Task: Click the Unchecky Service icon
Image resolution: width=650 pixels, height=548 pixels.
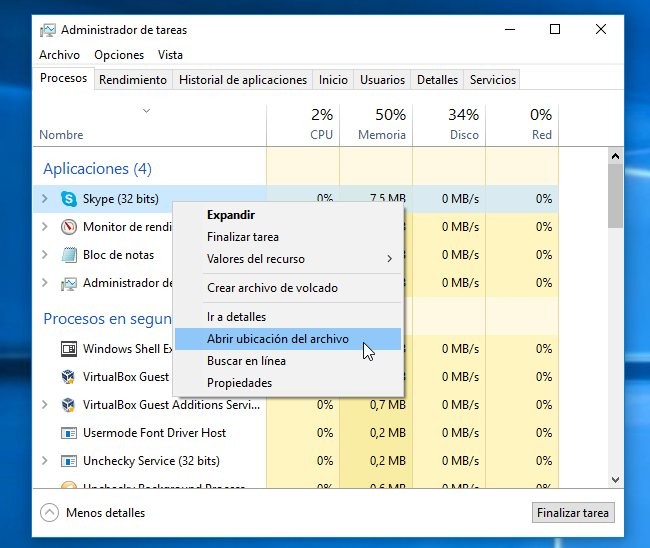Action: point(69,461)
